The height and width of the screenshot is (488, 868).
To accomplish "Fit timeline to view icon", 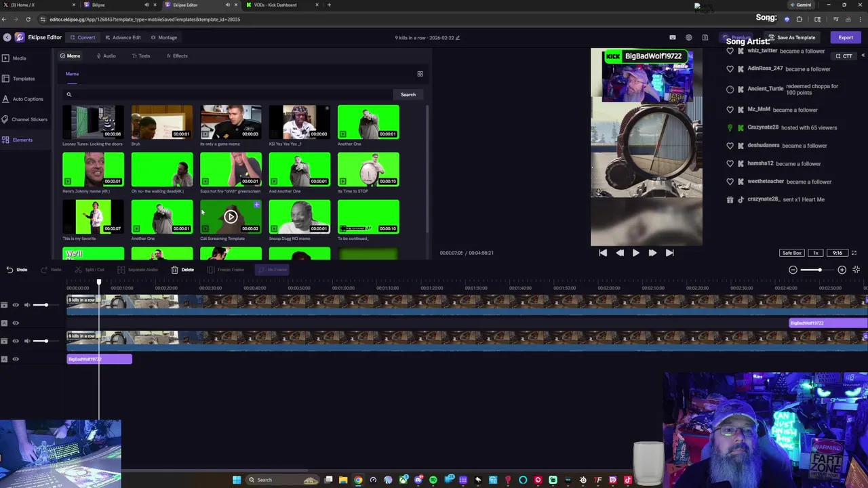I will pos(856,270).
